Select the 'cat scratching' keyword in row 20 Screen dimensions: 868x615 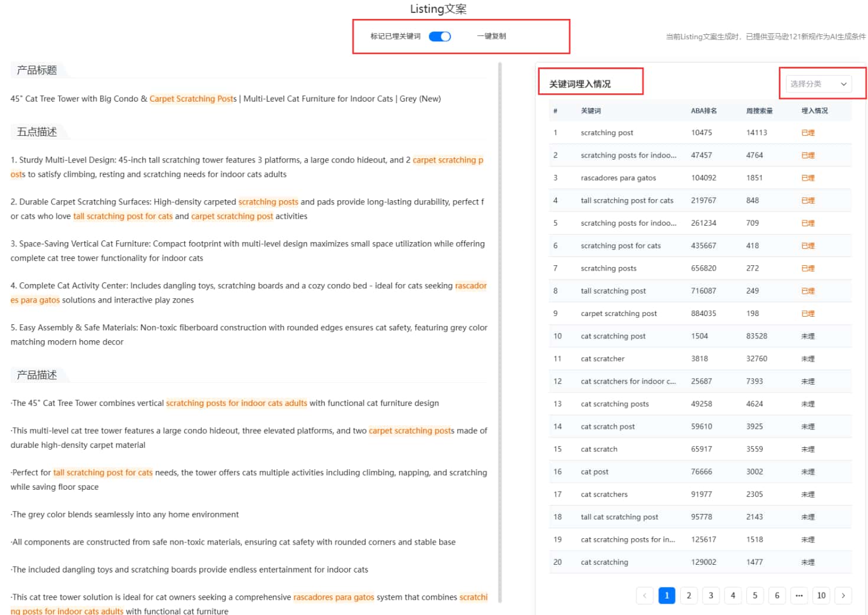[604, 562]
